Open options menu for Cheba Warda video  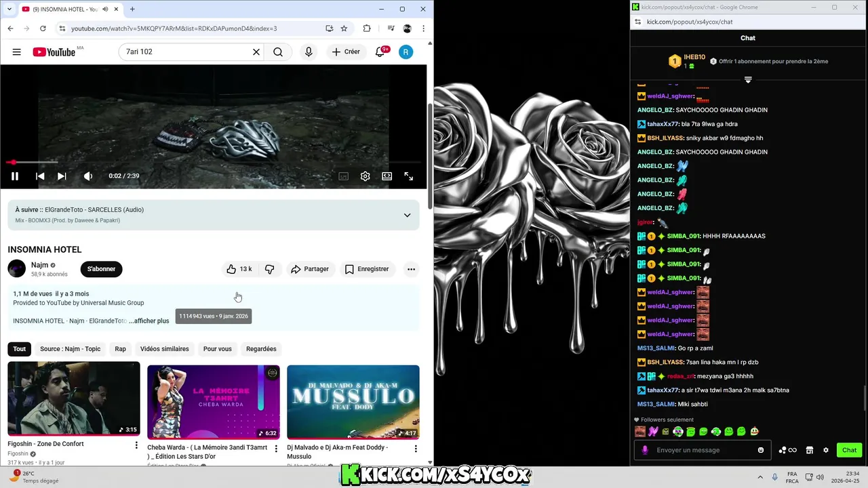[x=276, y=449]
